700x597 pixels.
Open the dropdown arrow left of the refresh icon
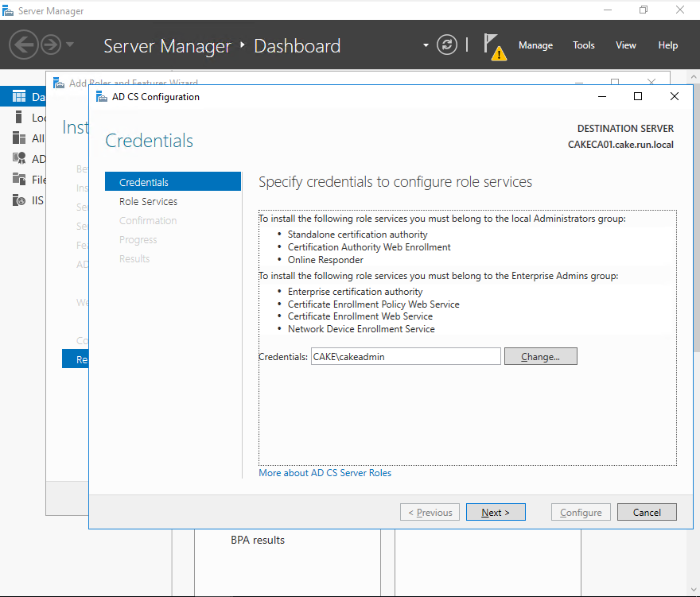tap(426, 45)
